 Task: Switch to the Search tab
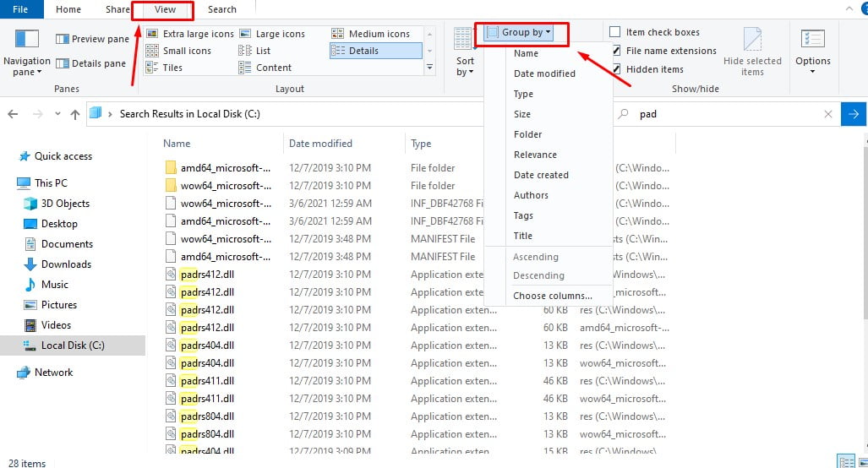coord(222,9)
